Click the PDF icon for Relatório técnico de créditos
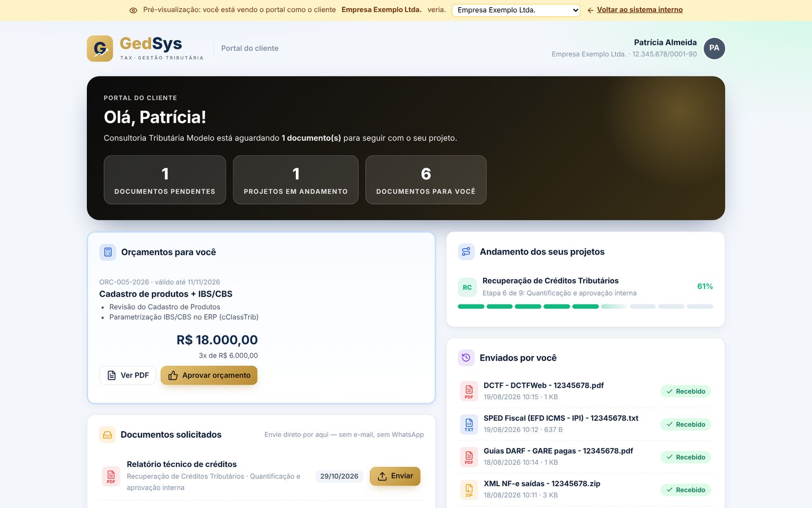This screenshot has width=812, height=508. click(111, 476)
